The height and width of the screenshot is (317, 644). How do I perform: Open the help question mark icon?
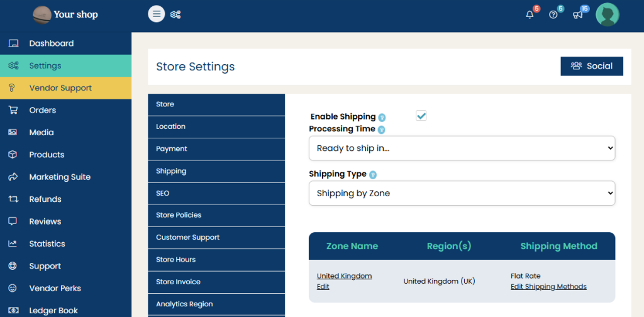(x=553, y=14)
